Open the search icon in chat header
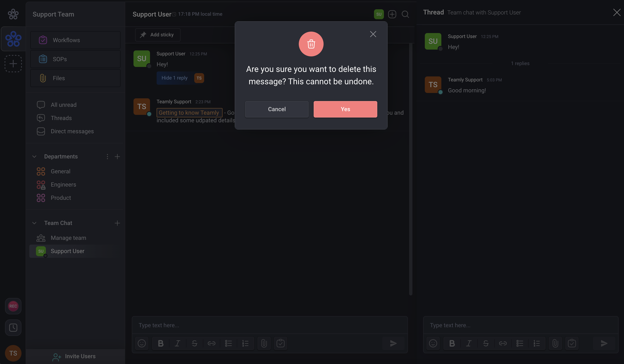The image size is (624, 364). coord(405,14)
